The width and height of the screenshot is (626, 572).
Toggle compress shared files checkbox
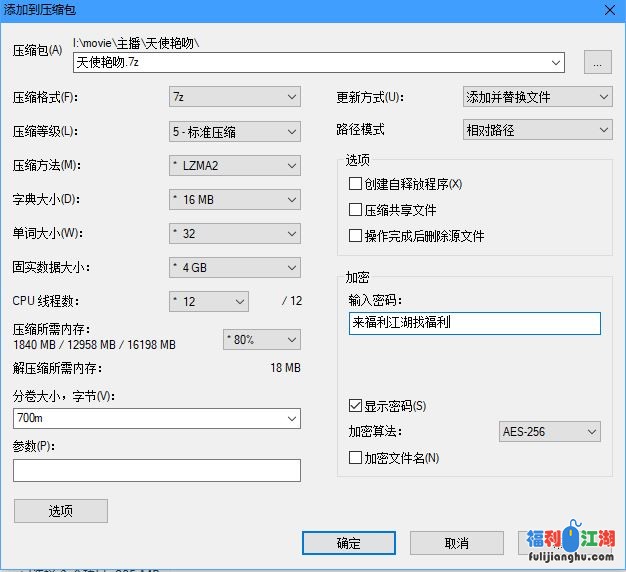pos(355,210)
